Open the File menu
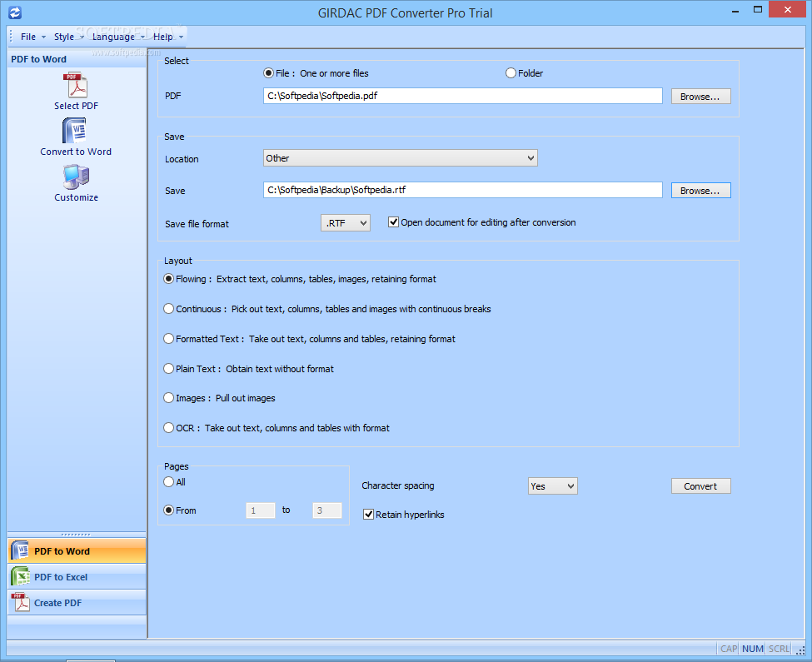Viewport: 812px width, 662px height. pyautogui.click(x=32, y=37)
